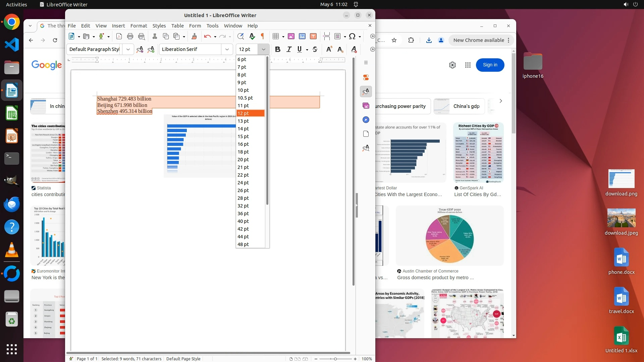Click the Print icon in toolbar

coord(130,36)
